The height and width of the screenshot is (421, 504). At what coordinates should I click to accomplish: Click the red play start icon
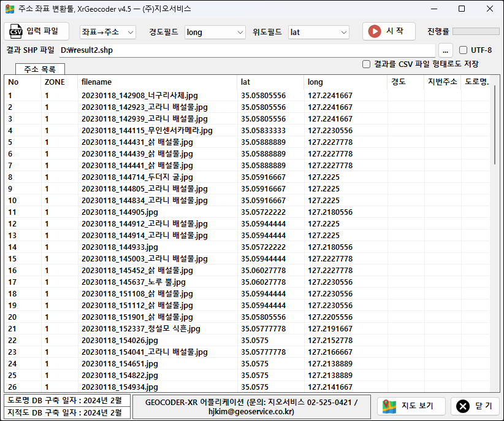pyautogui.click(x=375, y=31)
